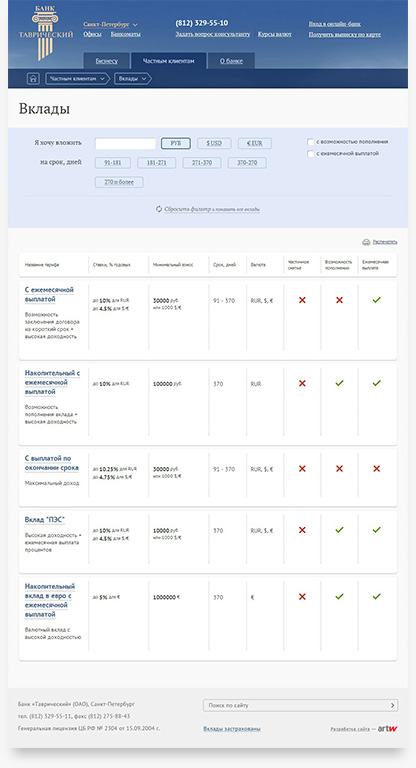Select the $ USD currency toggle

pos(214,144)
